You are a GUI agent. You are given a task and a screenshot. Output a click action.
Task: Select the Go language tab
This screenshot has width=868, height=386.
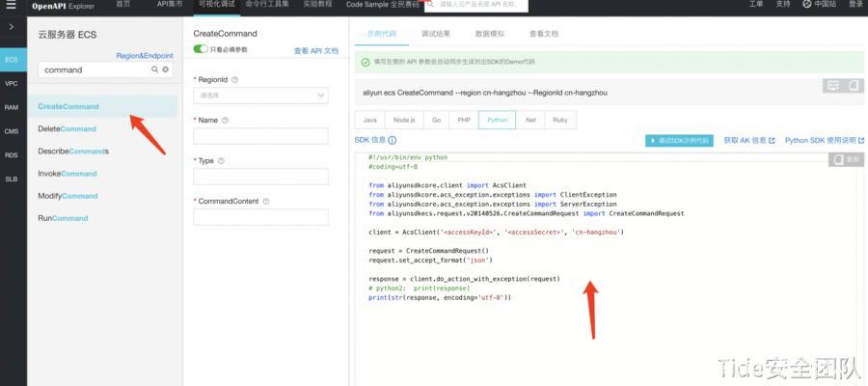(x=436, y=120)
